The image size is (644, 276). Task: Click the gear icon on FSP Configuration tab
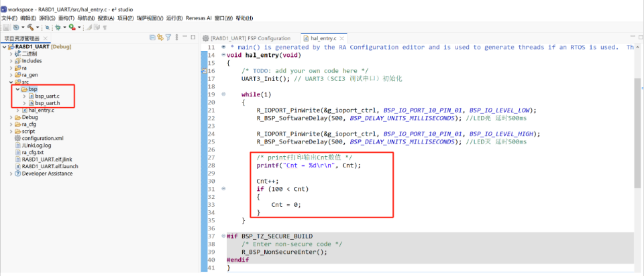click(206, 38)
